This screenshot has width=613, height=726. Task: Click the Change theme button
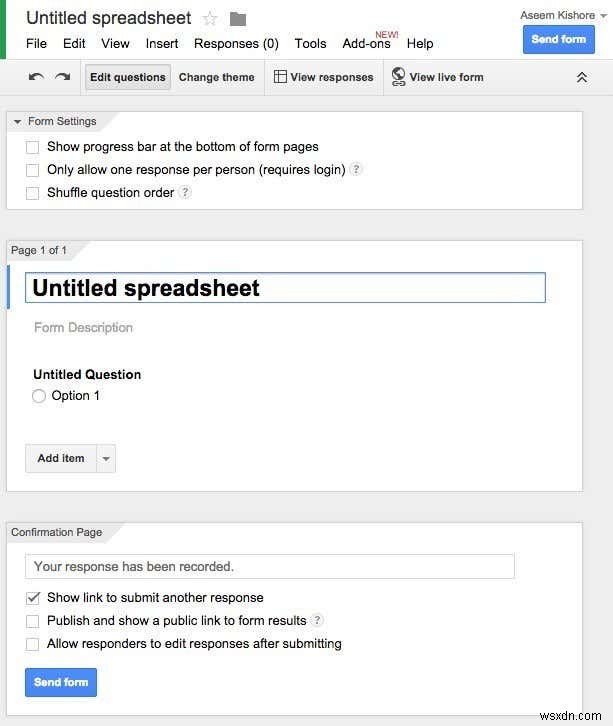216,77
